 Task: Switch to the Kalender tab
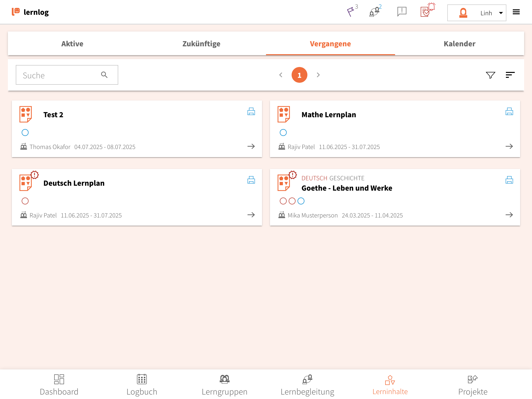(x=459, y=44)
